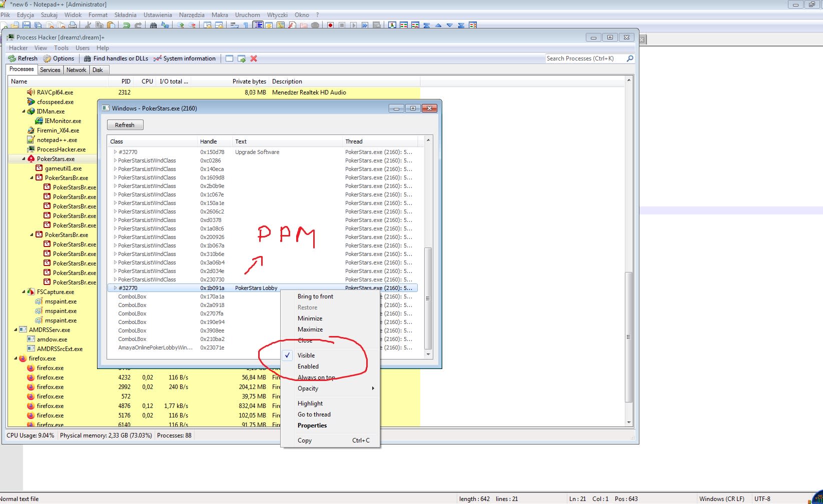Expand the PokerStarsListWndClass row with handle 0xd0378
Viewport: 823px width, 504px height.
pos(115,220)
